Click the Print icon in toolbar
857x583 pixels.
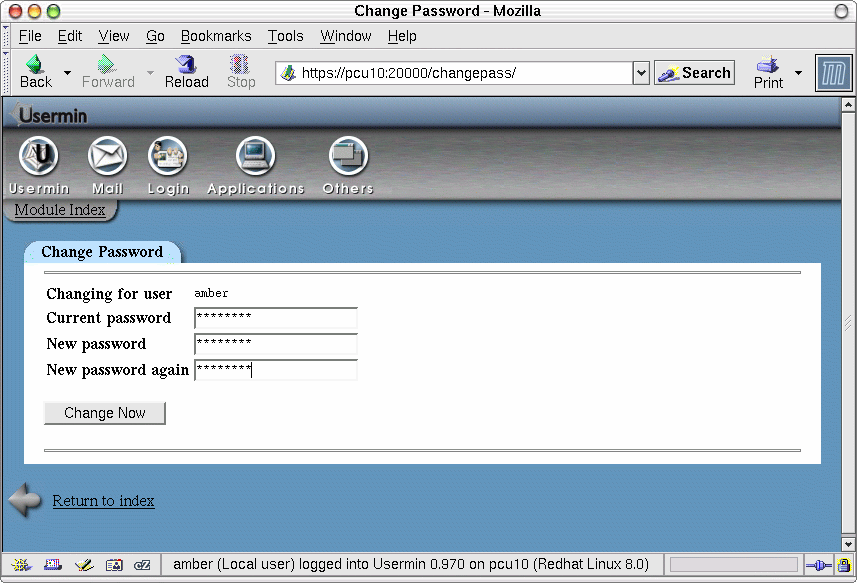click(767, 64)
